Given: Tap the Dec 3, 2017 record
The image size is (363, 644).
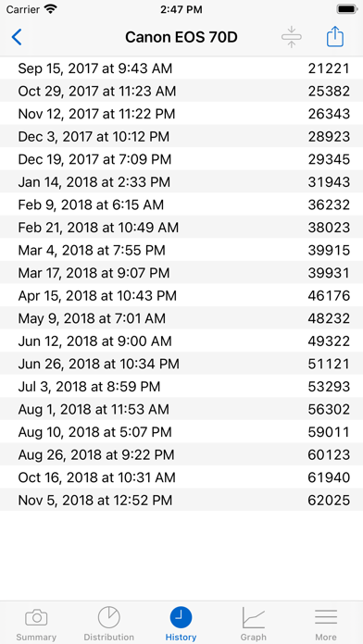Looking at the screenshot, I should coord(181,136).
